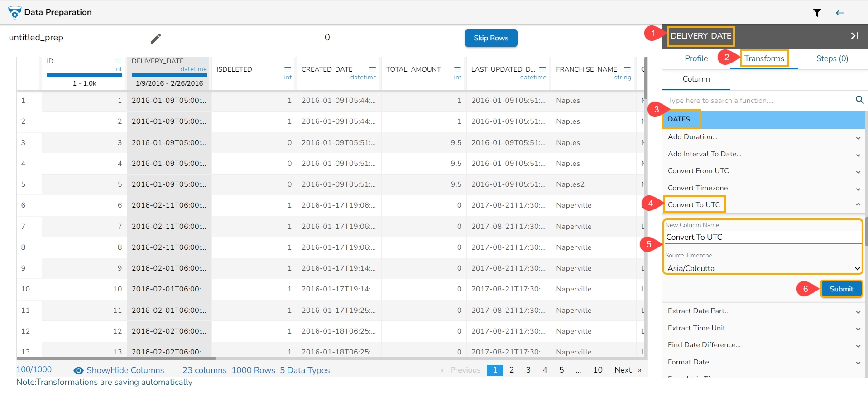Open the Steps (0) tab
The height and width of the screenshot is (393, 868).
coord(832,58)
